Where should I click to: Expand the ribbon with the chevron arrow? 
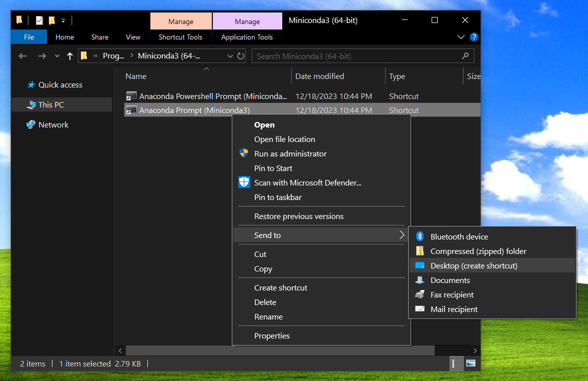click(x=461, y=37)
